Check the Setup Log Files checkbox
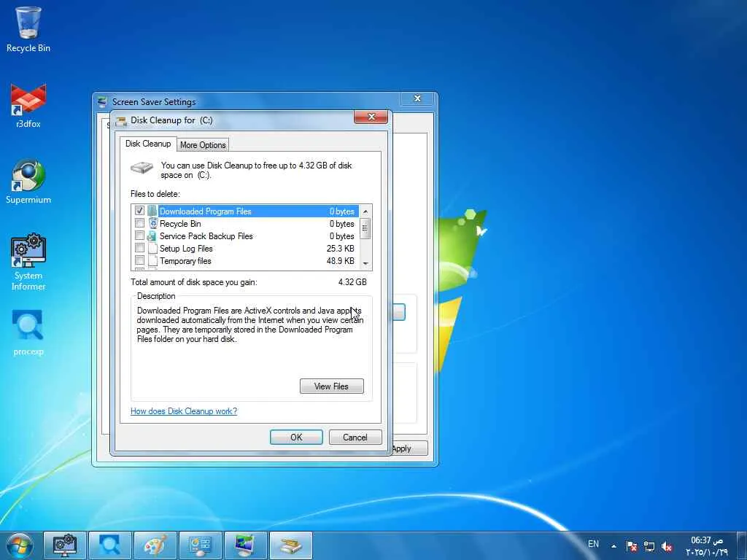This screenshot has height=560, width=747. (139, 248)
